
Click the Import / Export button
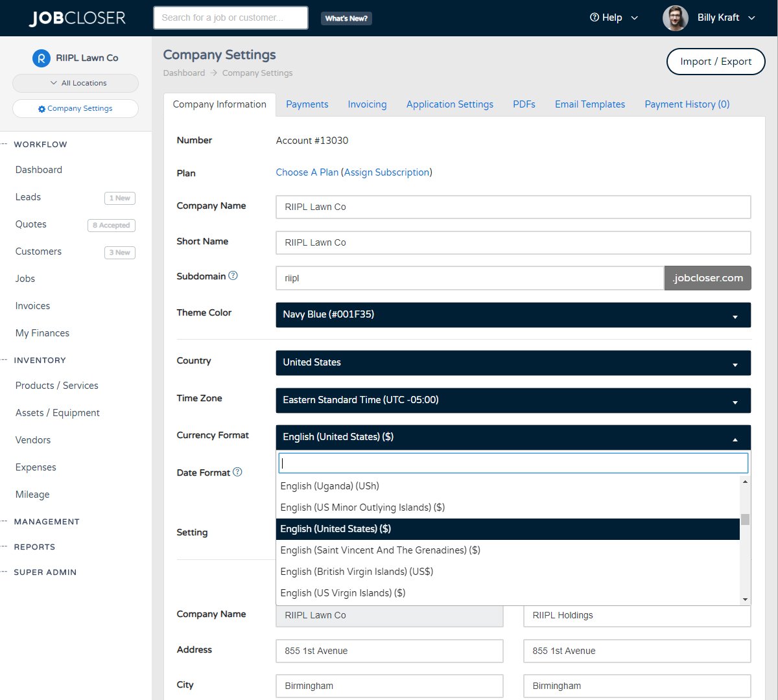(x=716, y=61)
